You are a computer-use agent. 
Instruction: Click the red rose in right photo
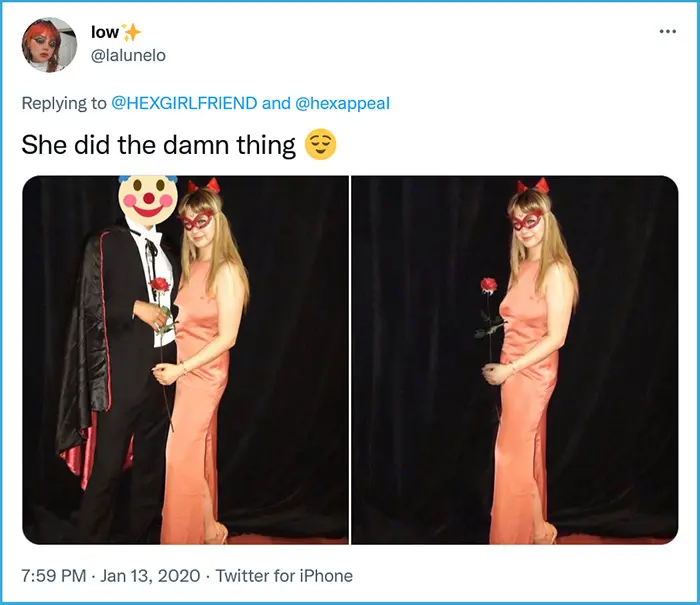pos(488,286)
